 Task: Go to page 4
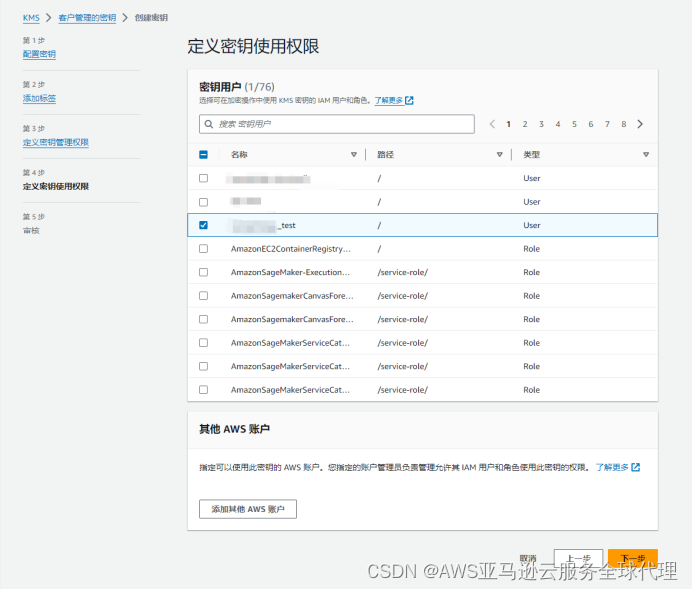click(x=558, y=124)
